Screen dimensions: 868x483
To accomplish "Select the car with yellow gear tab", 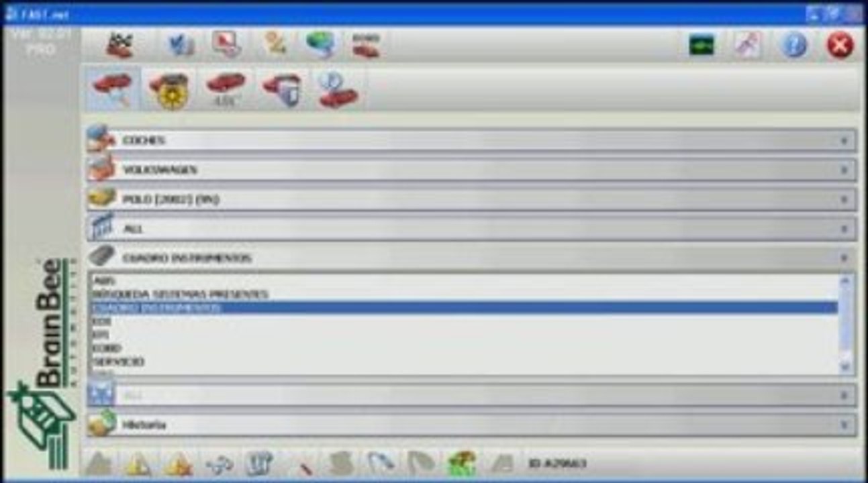I will pos(169,89).
